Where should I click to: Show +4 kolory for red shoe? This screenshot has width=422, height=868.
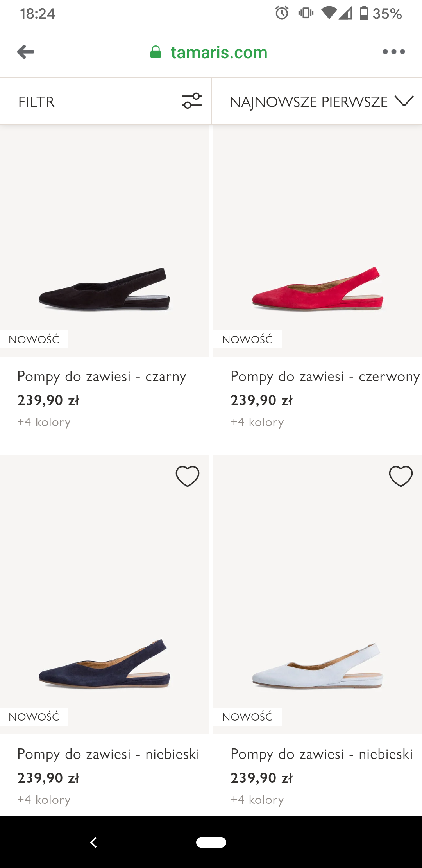257,422
